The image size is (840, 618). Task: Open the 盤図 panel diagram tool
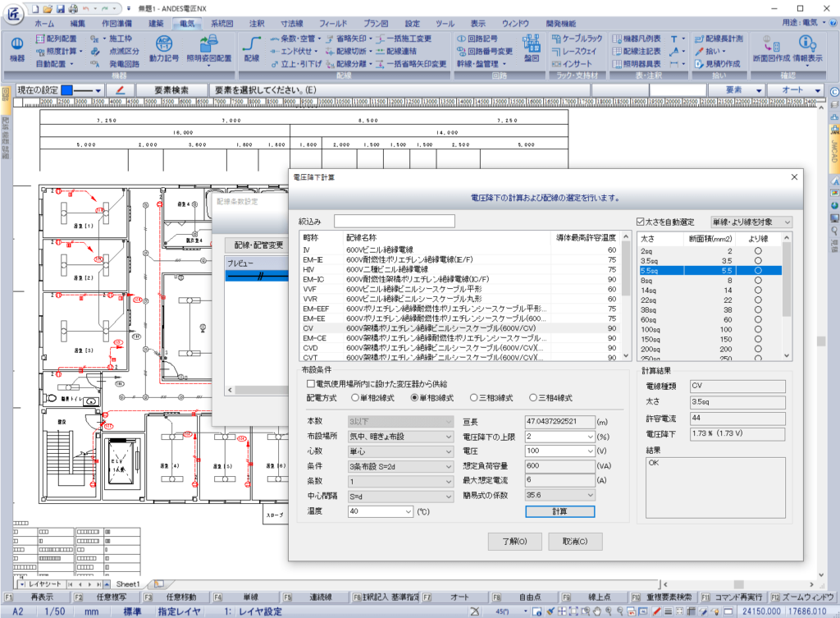532,48
